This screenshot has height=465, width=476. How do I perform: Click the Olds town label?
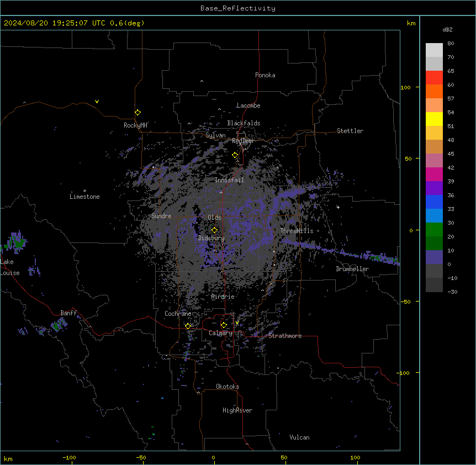214,218
